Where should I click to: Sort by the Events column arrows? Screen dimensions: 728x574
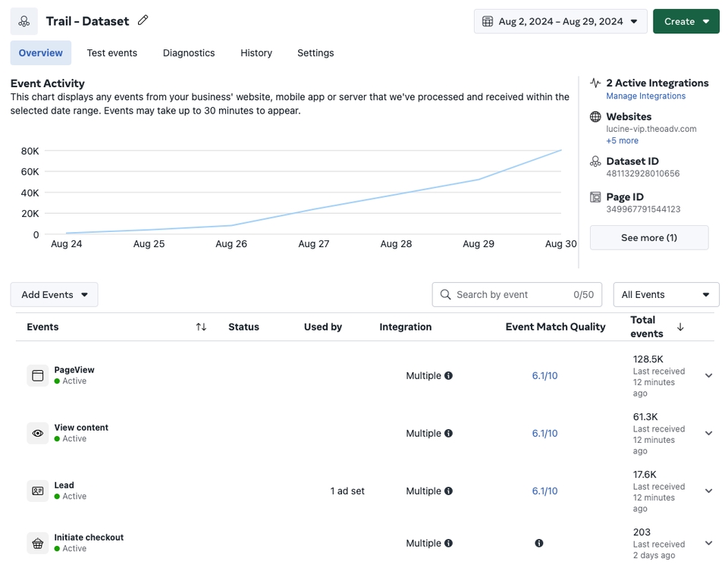[201, 327]
